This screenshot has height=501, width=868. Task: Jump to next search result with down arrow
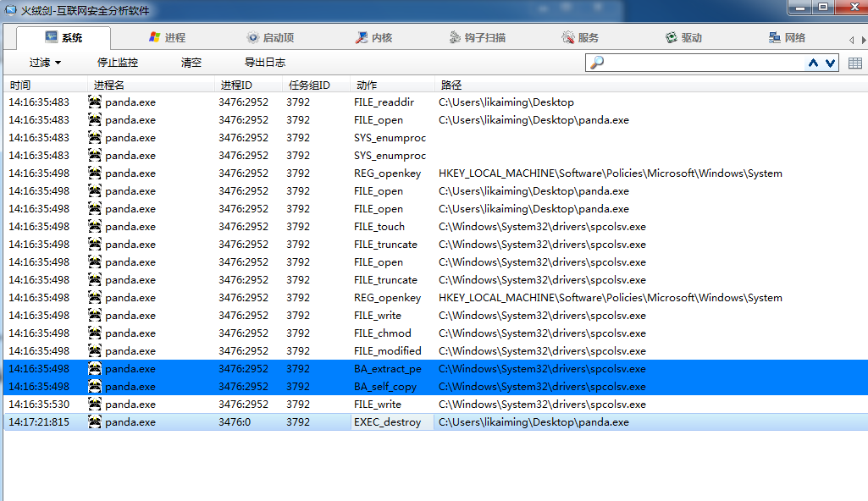(830, 63)
